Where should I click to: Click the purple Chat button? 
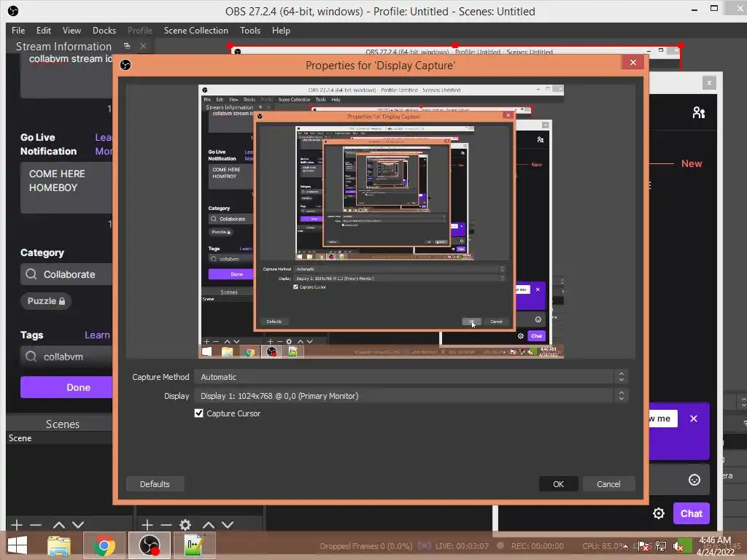click(x=692, y=513)
